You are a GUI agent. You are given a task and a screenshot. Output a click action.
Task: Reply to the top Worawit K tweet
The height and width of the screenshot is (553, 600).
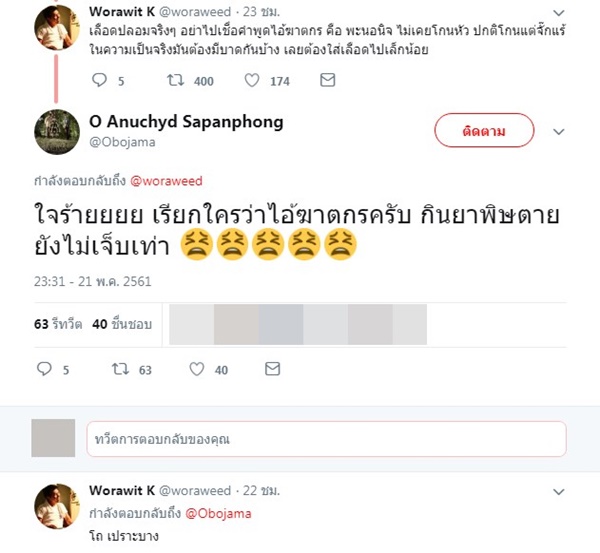pos(97,81)
